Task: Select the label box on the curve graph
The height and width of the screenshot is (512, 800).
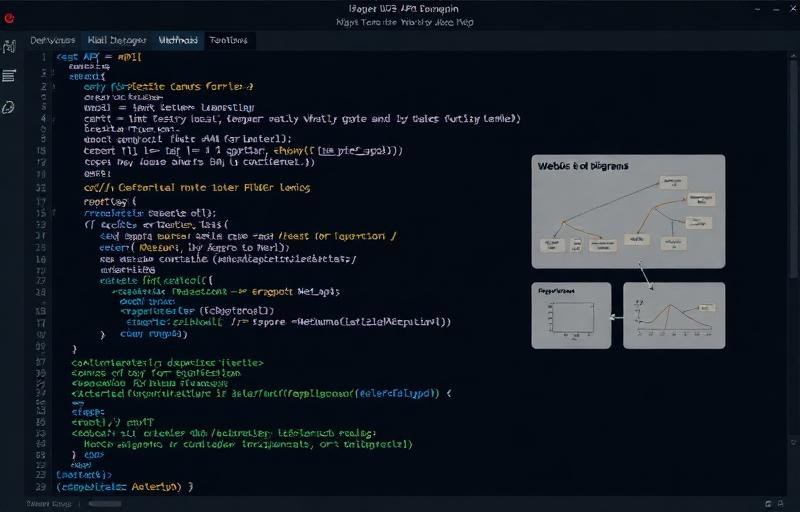Action: [x=706, y=308]
